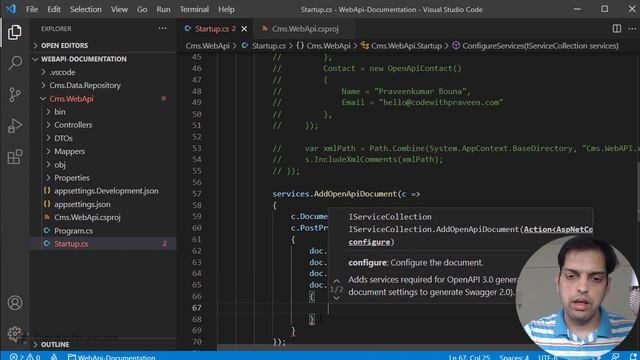This screenshot has width=640, height=360.
Task: Open the Explorer view in activity bar
Action: pos(15,32)
